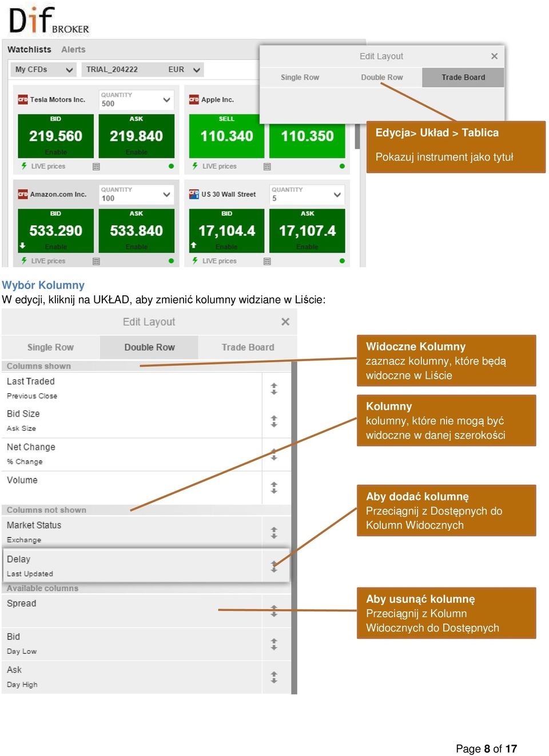Select Double Row in lower Edit Layout
The height and width of the screenshot is (756, 549).
(149, 347)
